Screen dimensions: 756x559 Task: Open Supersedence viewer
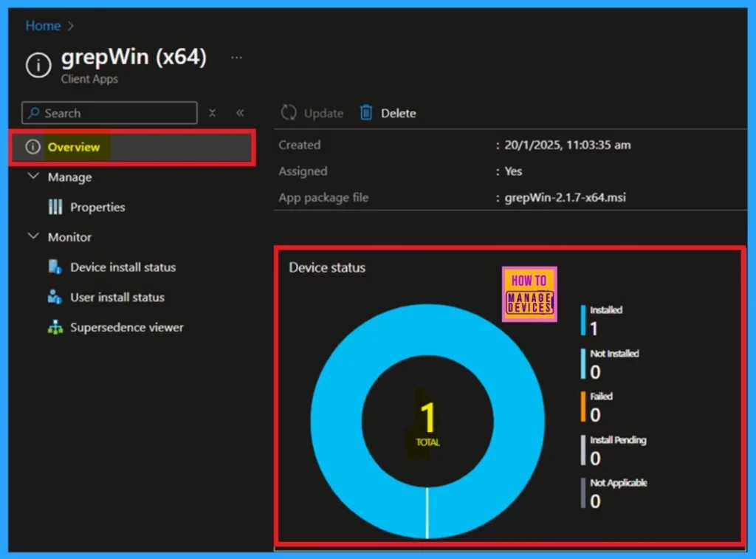(127, 327)
